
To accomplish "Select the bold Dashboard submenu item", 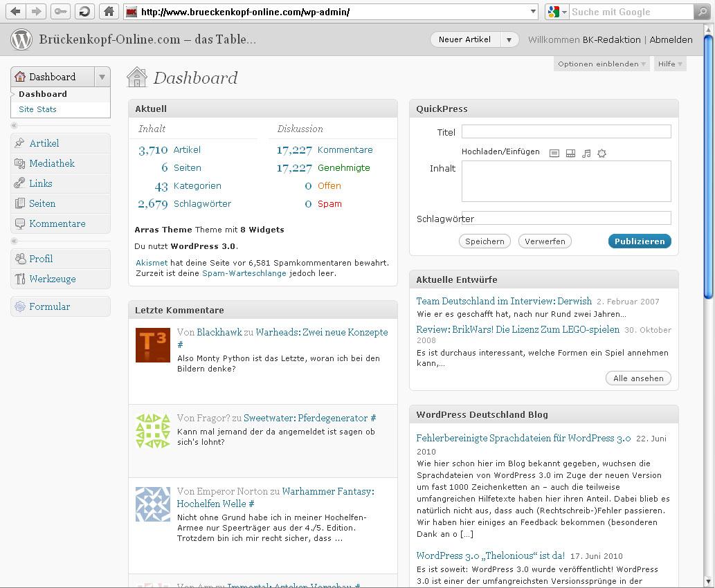I will pos(43,94).
